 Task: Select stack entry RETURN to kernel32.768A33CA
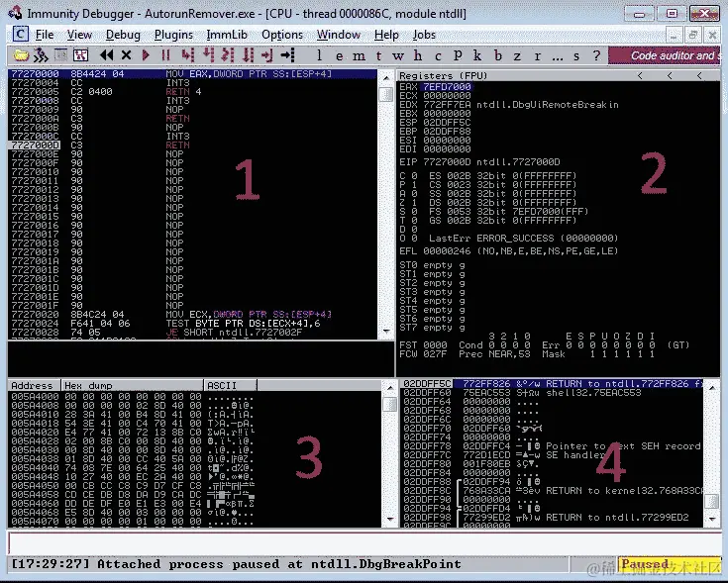553,491
